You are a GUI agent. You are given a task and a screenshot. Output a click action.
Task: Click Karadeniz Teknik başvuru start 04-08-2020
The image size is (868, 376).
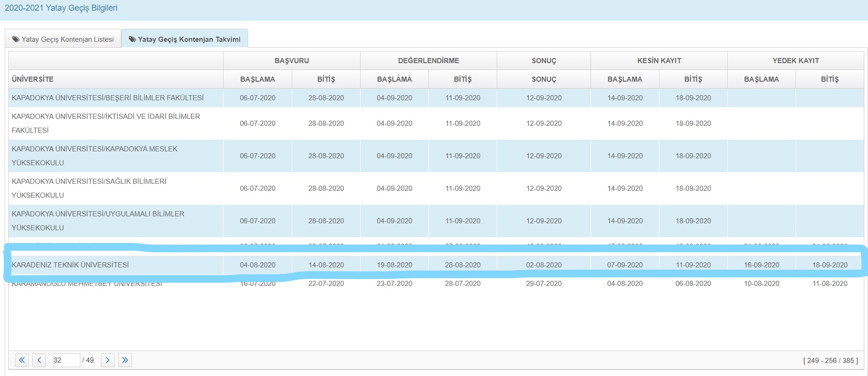click(257, 265)
